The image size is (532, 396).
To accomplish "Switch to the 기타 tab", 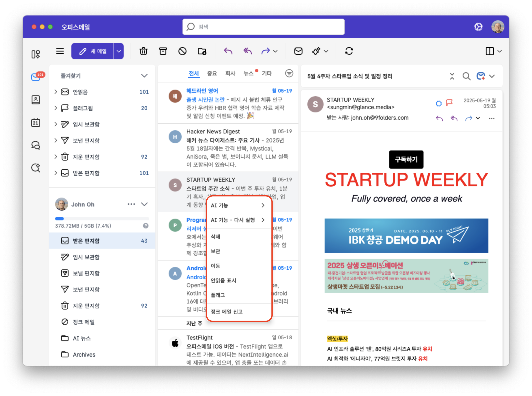I will [x=267, y=73].
